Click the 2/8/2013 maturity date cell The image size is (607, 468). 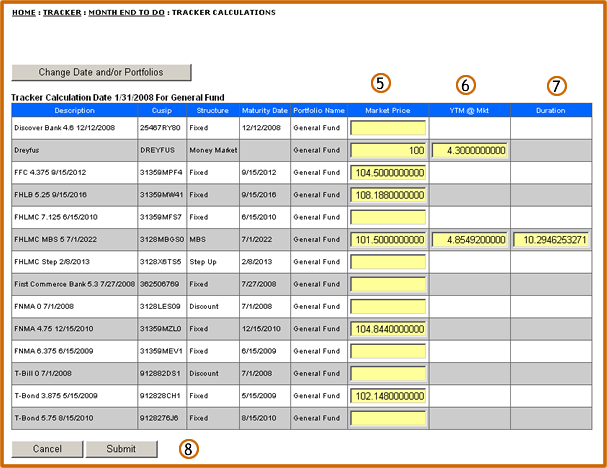[265, 262]
